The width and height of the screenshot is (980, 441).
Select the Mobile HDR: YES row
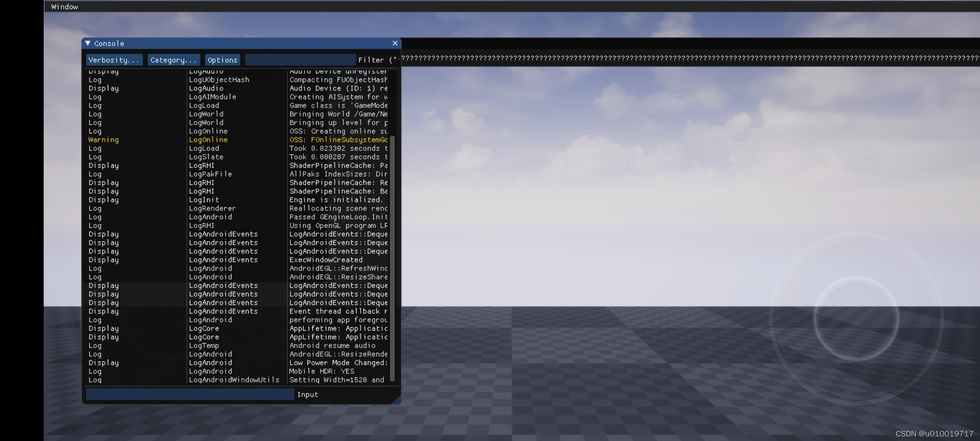click(322, 371)
